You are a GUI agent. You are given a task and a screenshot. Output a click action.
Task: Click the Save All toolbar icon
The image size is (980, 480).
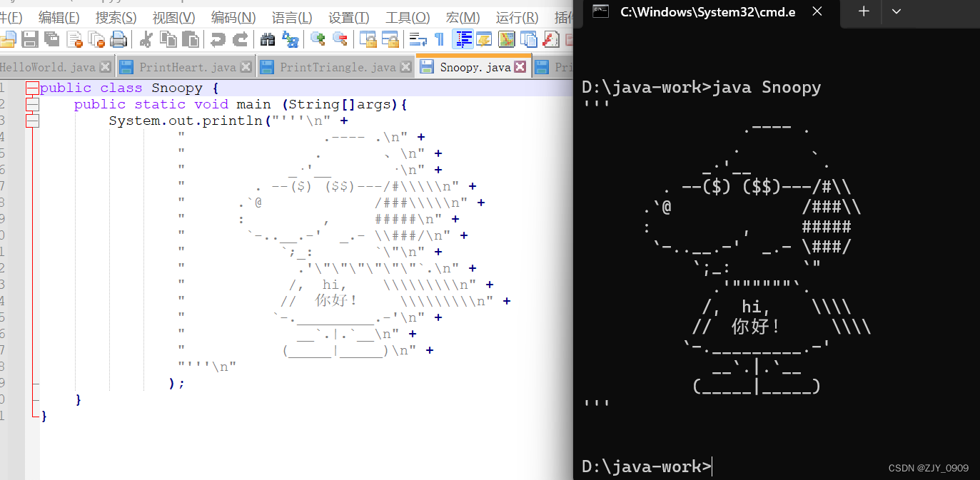tap(52, 39)
